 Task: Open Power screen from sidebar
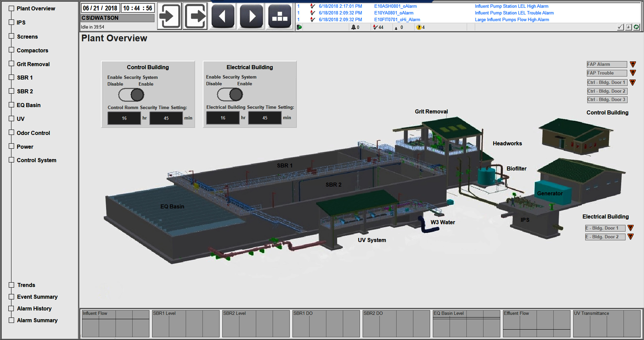(25, 147)
